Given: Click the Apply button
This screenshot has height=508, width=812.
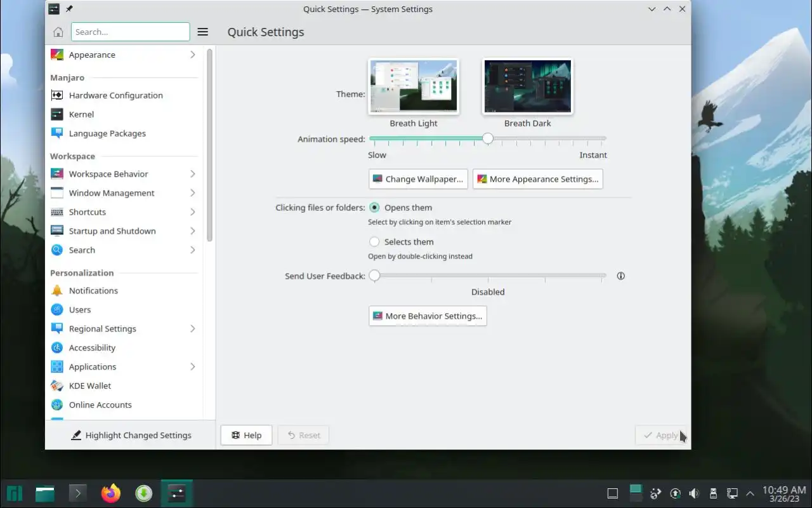Looking at the screenshot, I should pyautogui.click(x=660, y=435).
